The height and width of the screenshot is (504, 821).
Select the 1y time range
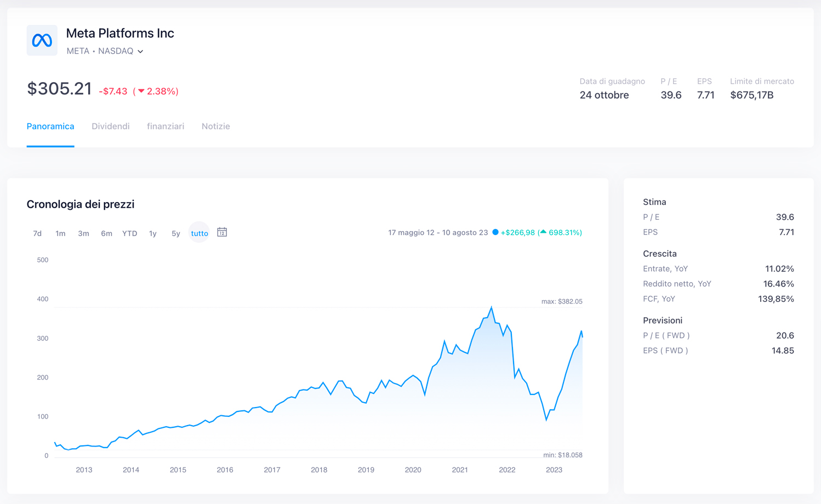tap(153, 233)
